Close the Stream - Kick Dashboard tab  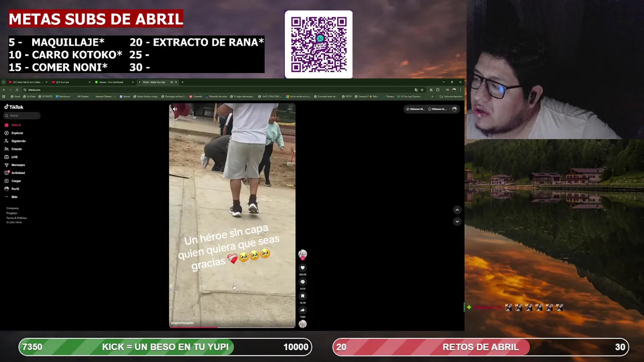click(x=133, y=82)
